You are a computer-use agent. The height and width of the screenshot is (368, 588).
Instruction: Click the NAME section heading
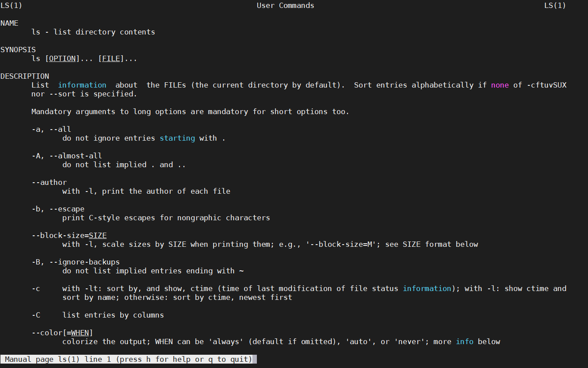click(x=9, y=23)
